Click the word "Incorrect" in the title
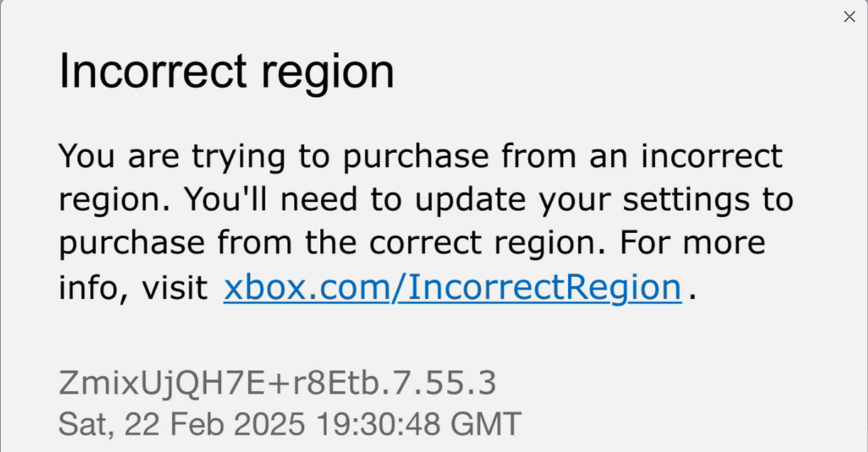This screenshot has height=452, width=868. click(153, 71)
